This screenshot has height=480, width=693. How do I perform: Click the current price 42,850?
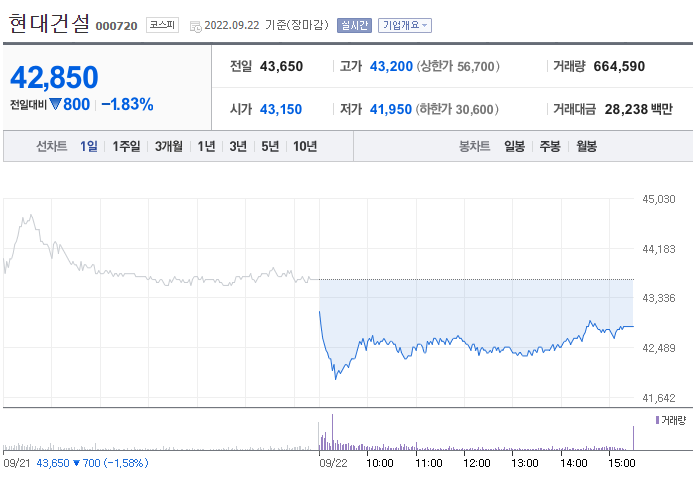point(54,77)
